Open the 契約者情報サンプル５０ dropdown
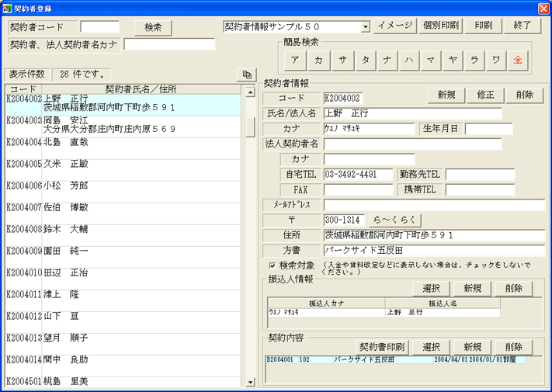Viewport: 552px width, 392px height. point(365,26)
